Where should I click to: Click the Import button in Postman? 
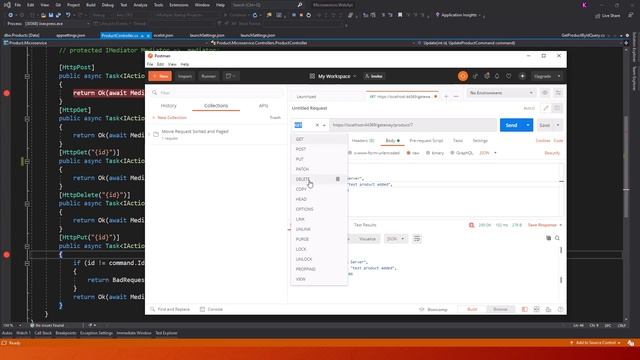coord(184,76)
